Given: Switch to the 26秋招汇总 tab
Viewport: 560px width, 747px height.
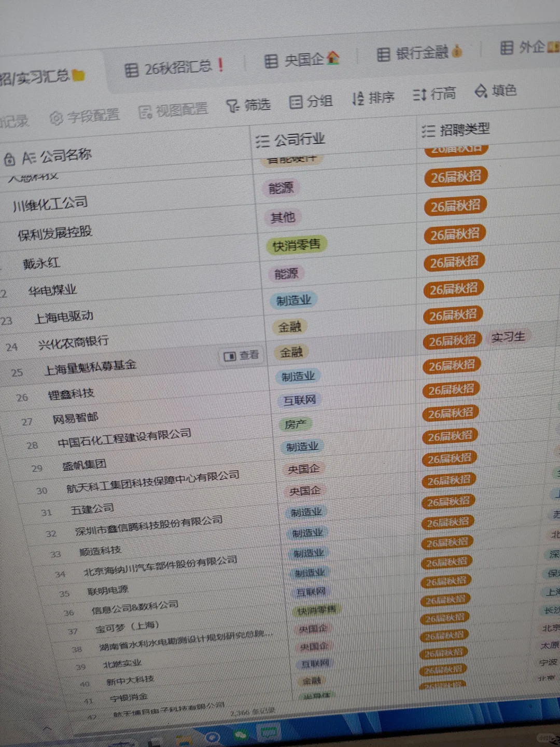Looking at the screenshot, I should tap(174, 67).
